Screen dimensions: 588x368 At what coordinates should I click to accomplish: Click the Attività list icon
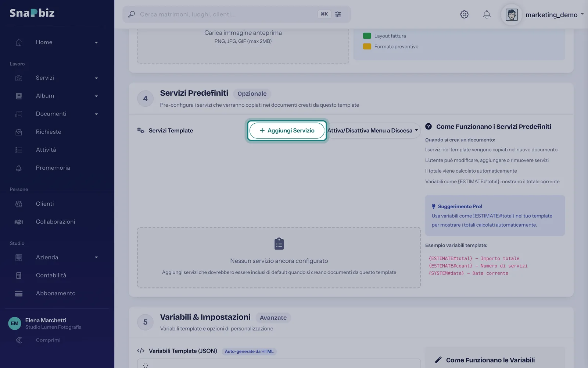click(19, 150)
